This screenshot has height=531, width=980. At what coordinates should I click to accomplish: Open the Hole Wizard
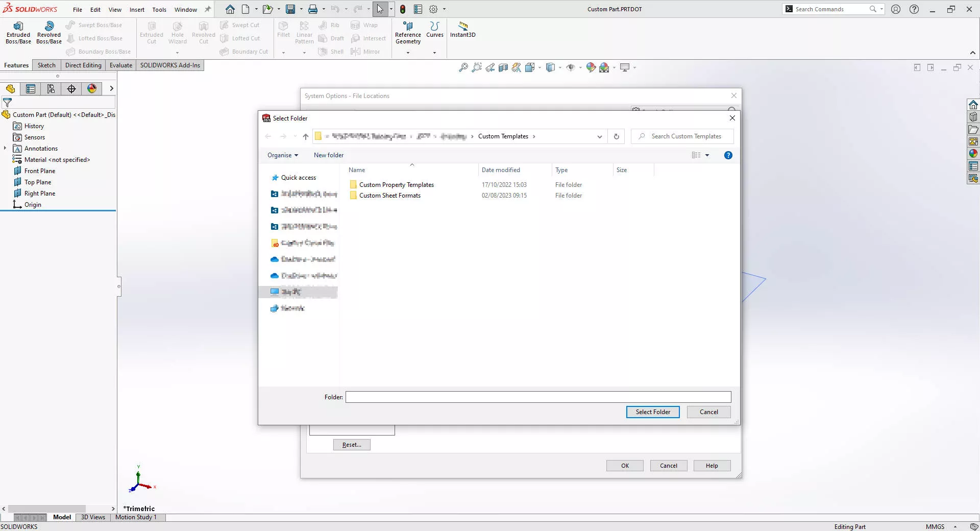coord(177,32)
